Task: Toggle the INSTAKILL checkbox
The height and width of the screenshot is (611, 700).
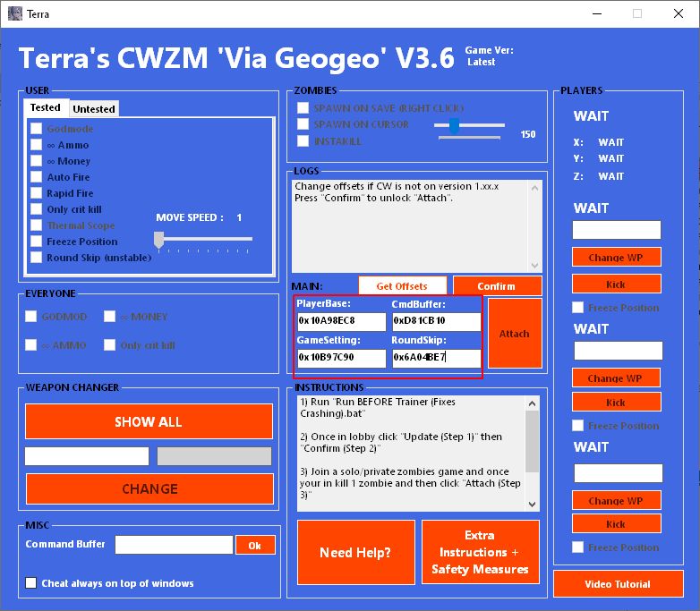Action: click(303, 141)
